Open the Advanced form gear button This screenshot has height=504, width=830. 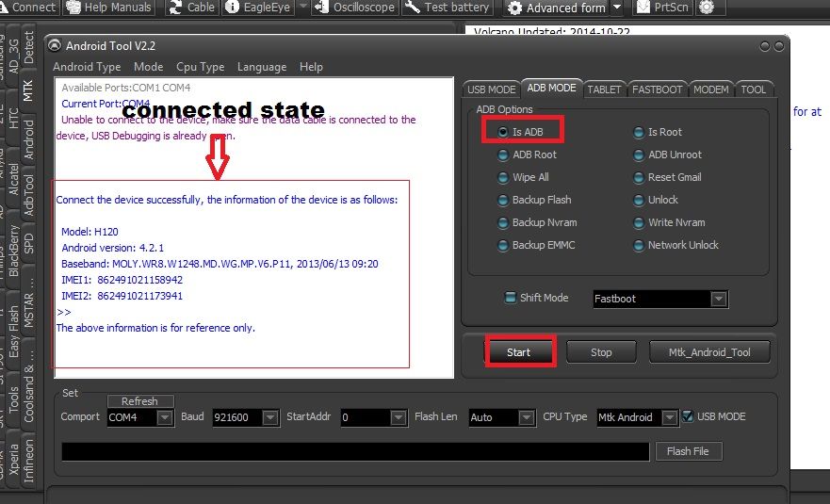pyautogui.click(x=556, y=8)
